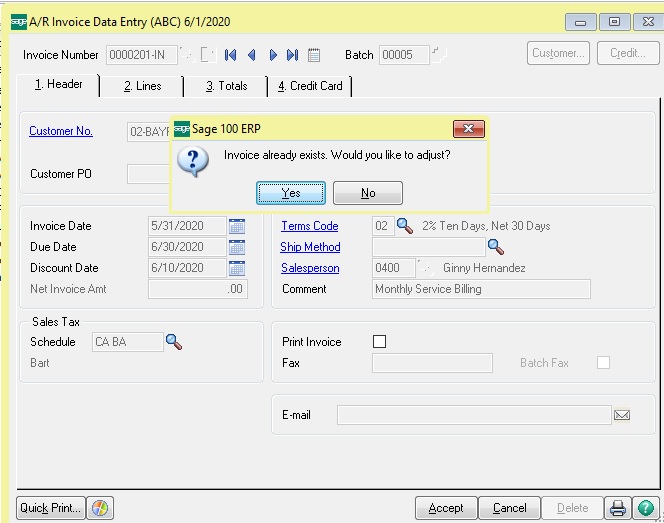Open the Discount Date calendar dropdown
Image resolution: width=664 pixels, height=523 pixels.
click(237, 268)
